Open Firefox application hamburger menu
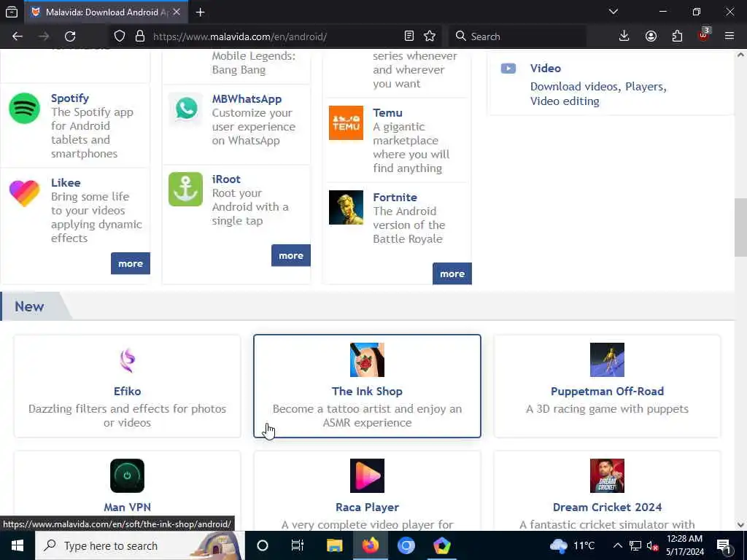This screenshot has width=747, height=560. tap(729, 36)
